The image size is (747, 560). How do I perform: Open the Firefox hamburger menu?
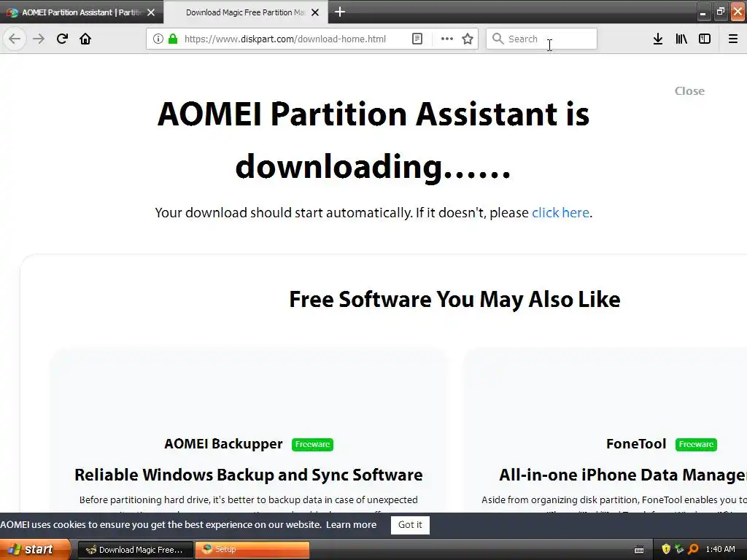click(733, 39)
